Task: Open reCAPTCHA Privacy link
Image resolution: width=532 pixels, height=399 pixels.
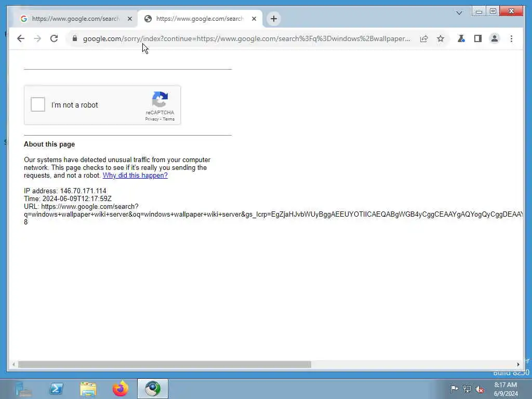Action: tap(152, 119)
